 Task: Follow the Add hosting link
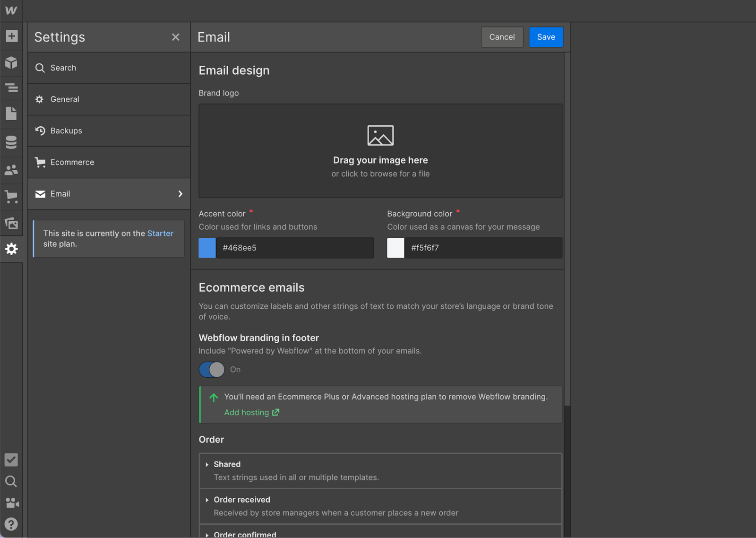(x=247, y=412)
